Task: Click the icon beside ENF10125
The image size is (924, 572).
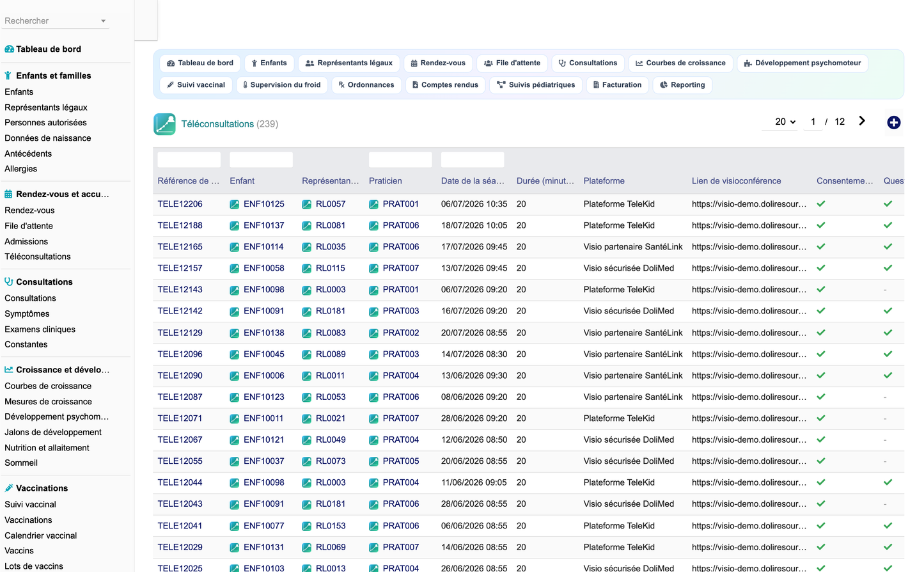Action: point(235,205)
